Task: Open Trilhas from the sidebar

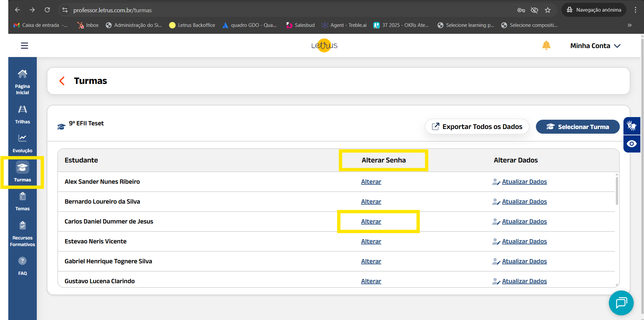Action: pos(23,114)
